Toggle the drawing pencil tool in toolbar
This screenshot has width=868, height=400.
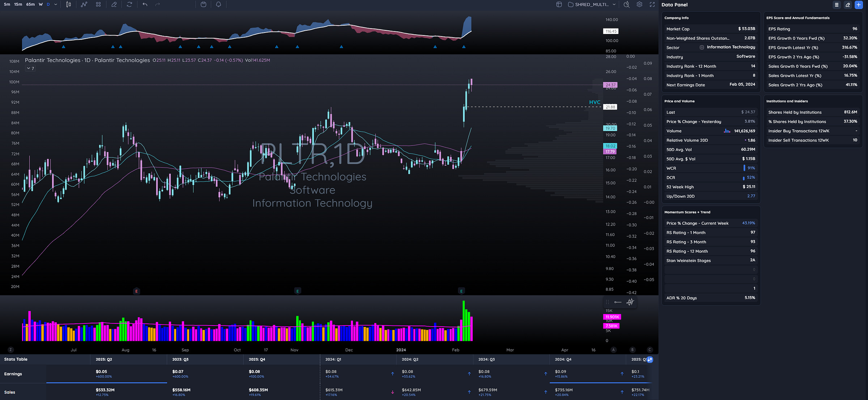click(114, 4)
